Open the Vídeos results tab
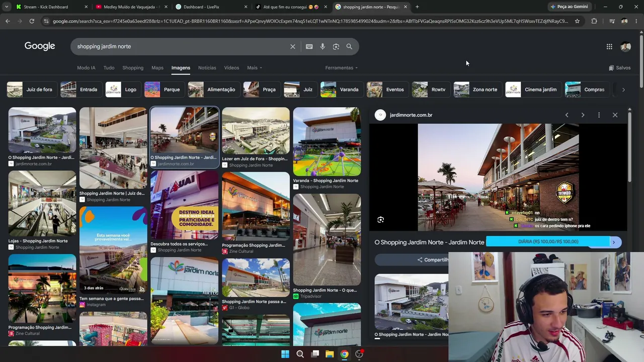Viewport: 644px width, 362px height. (231, 68)
